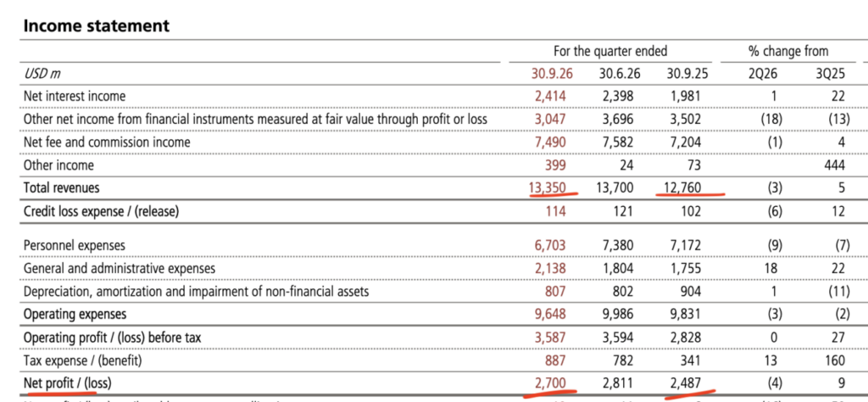Click Net interest income value 1,981
The height and width of the screenshot is (402, 868).
(685, 96)
